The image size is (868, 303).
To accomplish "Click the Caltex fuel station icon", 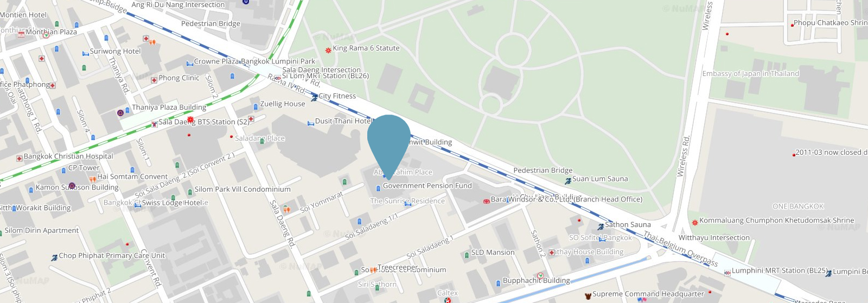I will [x=448, y=300].
